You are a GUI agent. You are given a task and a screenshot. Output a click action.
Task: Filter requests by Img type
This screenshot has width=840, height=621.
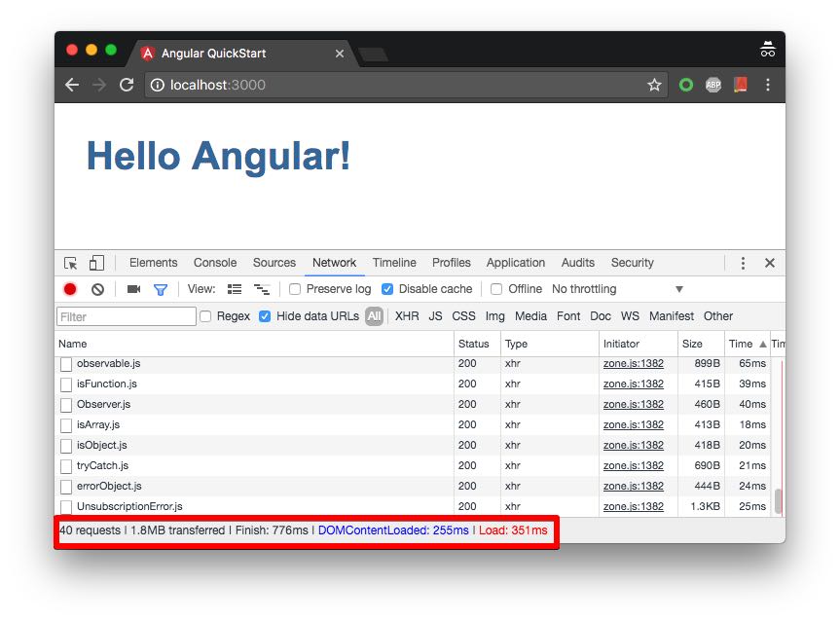click(x=495, y=316)
